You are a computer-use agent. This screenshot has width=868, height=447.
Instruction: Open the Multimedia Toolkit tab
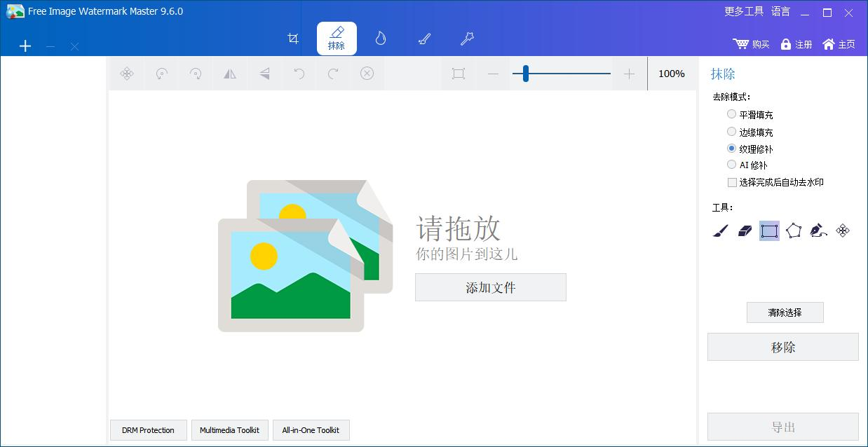(229, 430)
